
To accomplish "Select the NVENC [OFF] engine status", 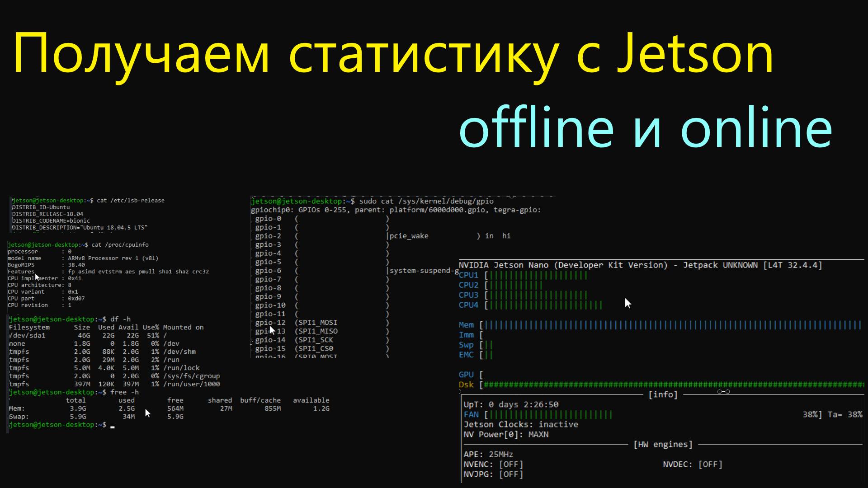I will click(x=494, y=464).
